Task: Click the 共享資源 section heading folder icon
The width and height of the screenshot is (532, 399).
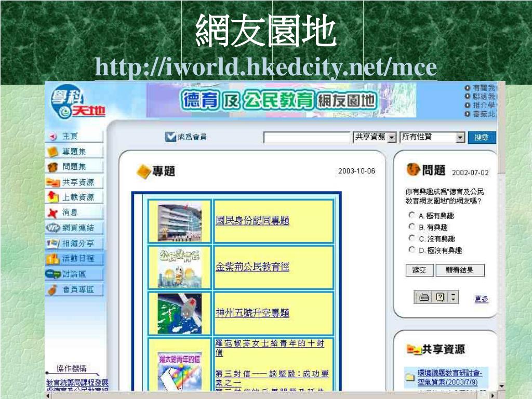Action: pos(414,349)
